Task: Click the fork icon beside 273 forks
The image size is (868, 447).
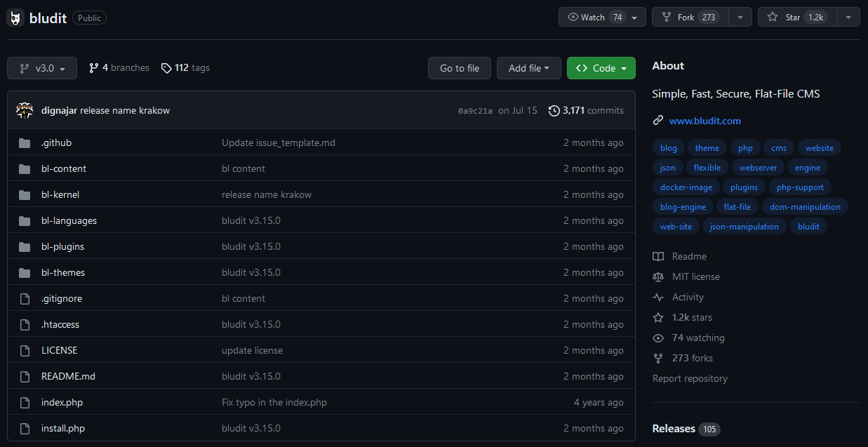Action: [x=658, y=358]
